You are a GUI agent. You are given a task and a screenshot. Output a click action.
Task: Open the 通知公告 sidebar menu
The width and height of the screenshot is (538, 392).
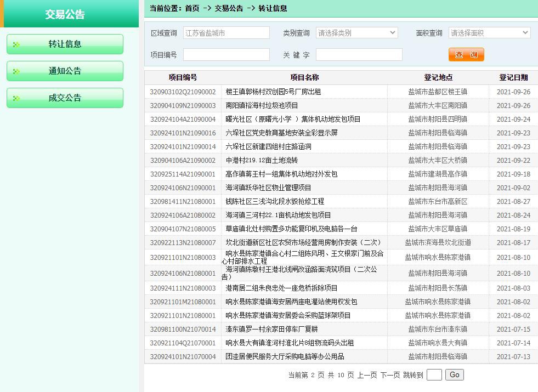pos(65,71)
